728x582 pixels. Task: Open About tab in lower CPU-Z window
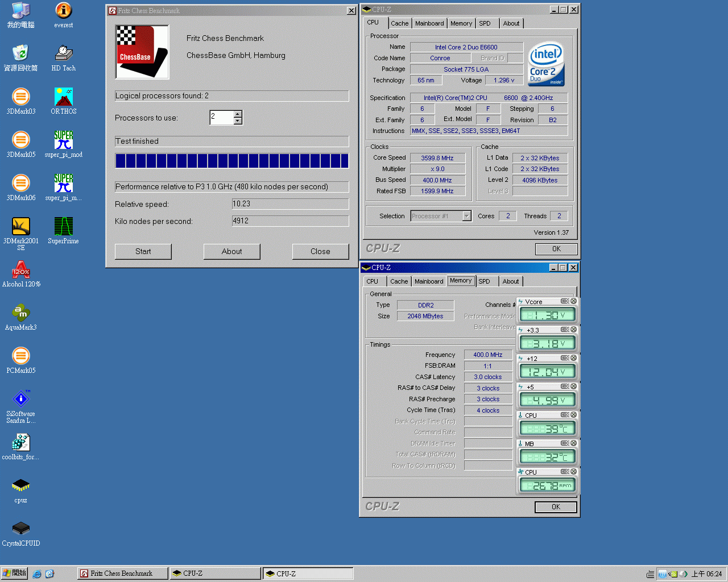tap(511, 281)
